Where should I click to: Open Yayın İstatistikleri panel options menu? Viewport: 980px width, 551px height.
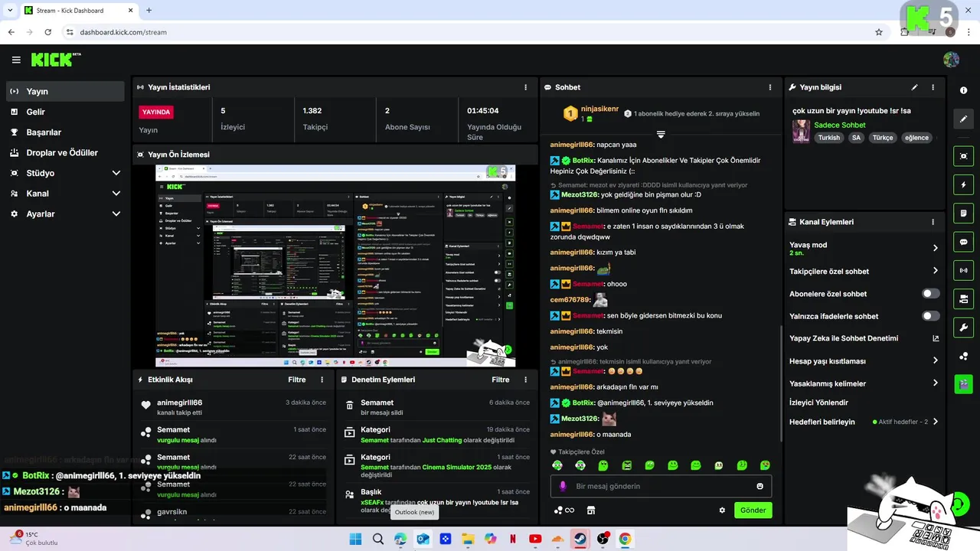pos(525,87)
